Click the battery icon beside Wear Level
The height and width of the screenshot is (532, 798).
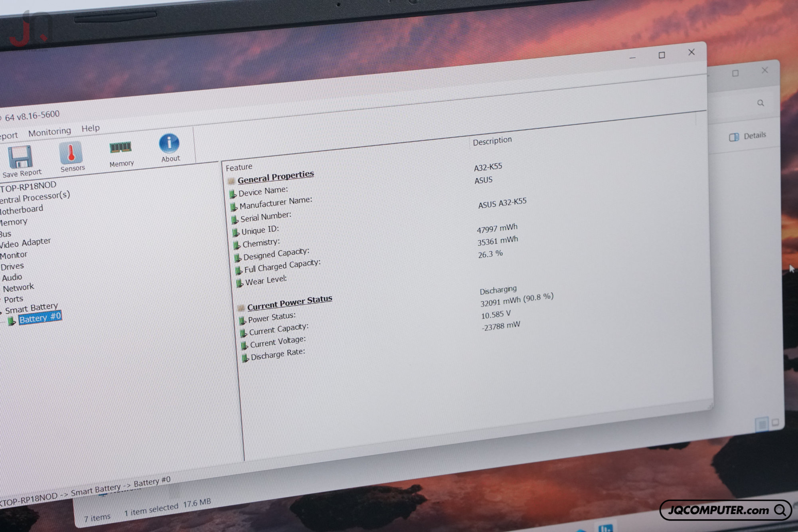pyautogui.click(x=240, y=283)
